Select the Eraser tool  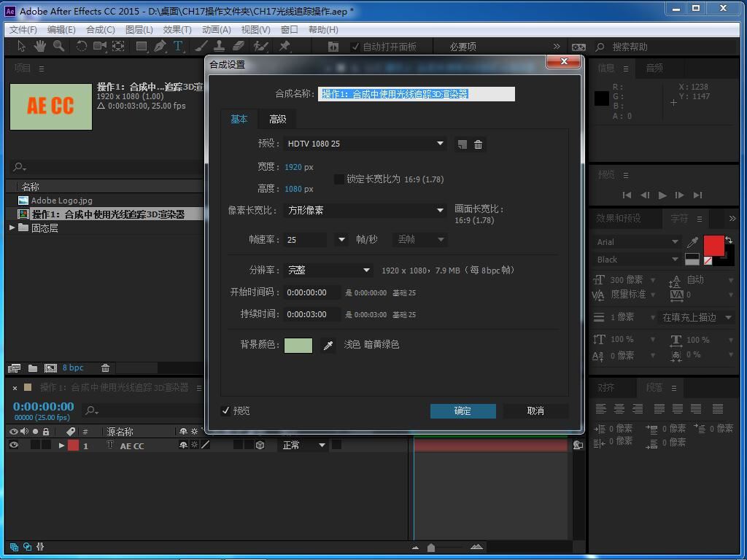239,46
